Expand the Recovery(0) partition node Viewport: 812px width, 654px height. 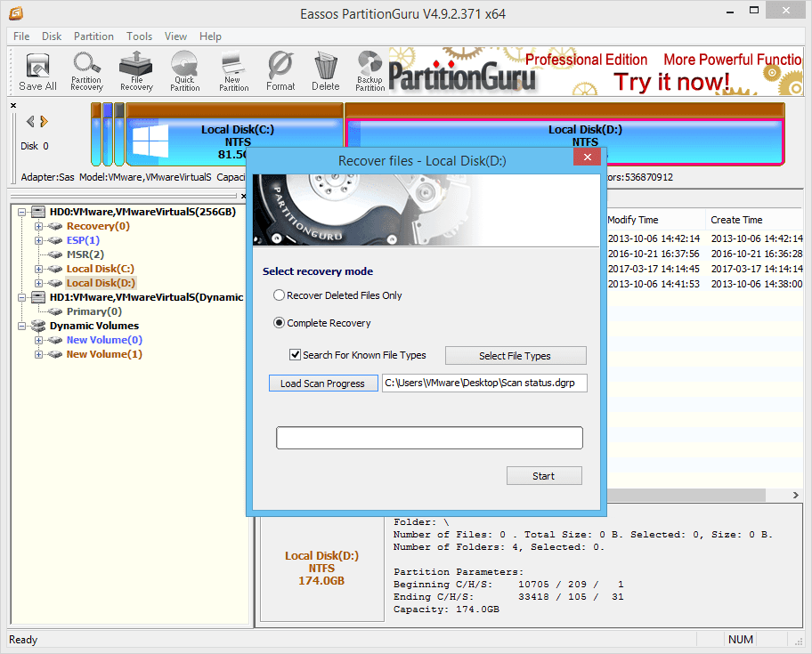[x=38, y=226]
